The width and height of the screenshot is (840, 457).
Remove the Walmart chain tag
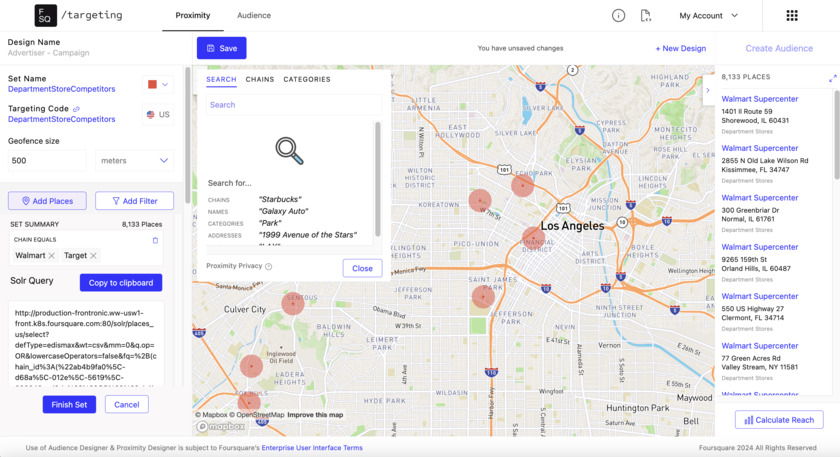click(51, 256)
